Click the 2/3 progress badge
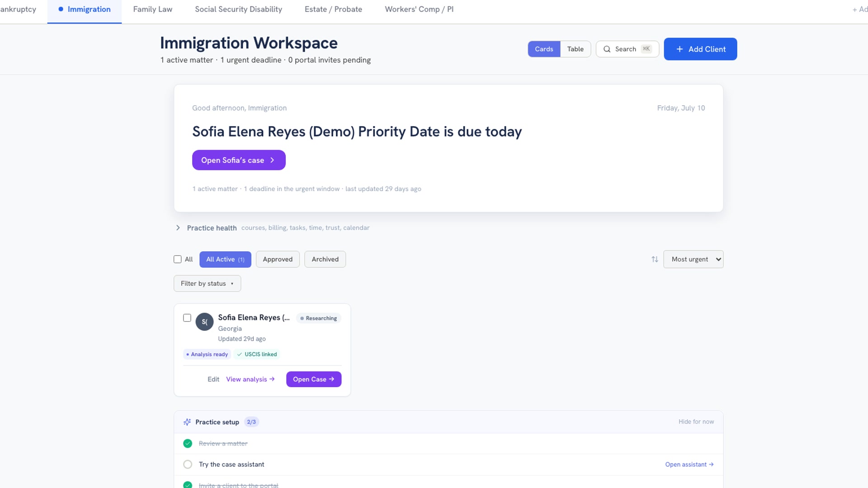The image size is (868, 488). click(251, 422)
